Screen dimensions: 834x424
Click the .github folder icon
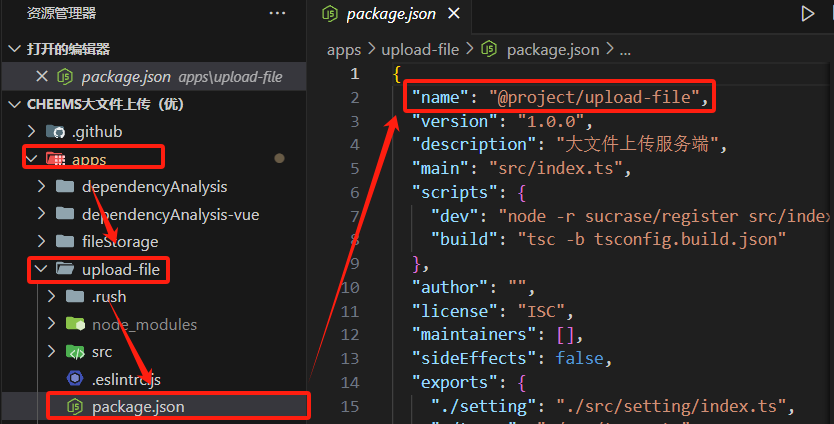pos(55,131)
